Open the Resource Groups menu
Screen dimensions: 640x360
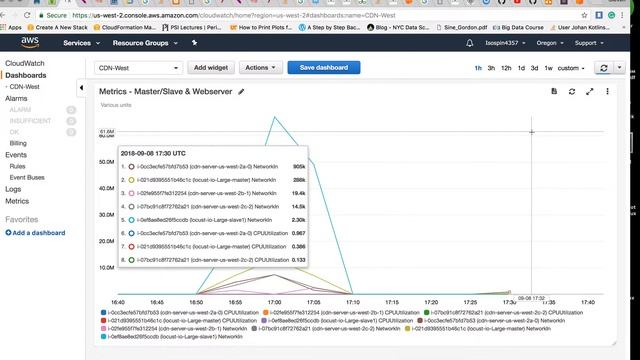[x=145, y=43]
